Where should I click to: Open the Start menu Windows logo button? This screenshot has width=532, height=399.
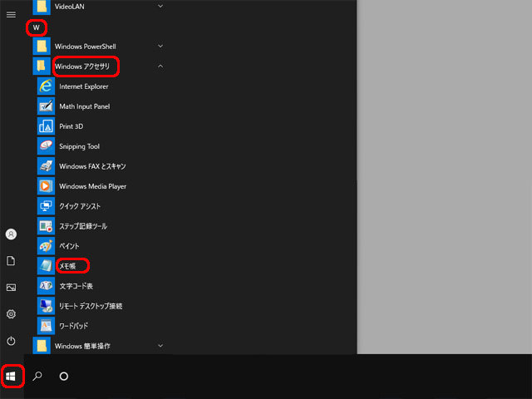[11, 377]
